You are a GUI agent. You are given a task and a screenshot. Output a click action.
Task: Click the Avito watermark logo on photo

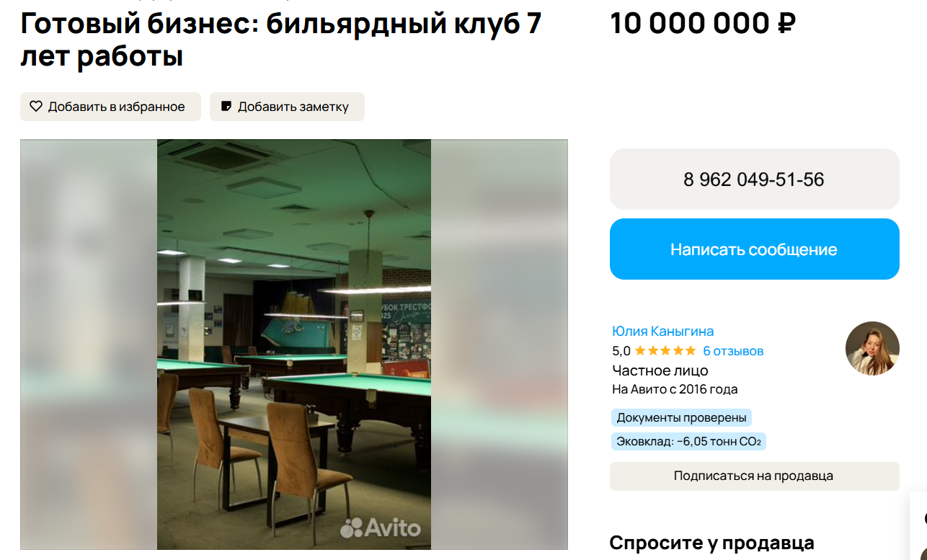click(380, 528)
